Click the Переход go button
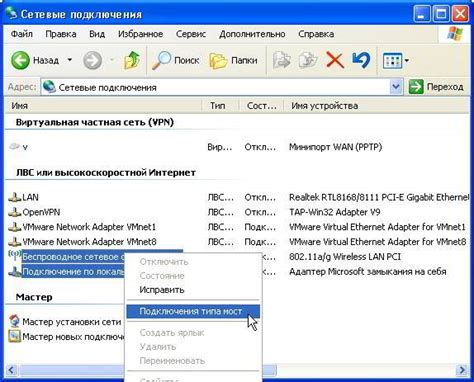Viewport: 474px width, 382px height. click(x=436, y=87)
